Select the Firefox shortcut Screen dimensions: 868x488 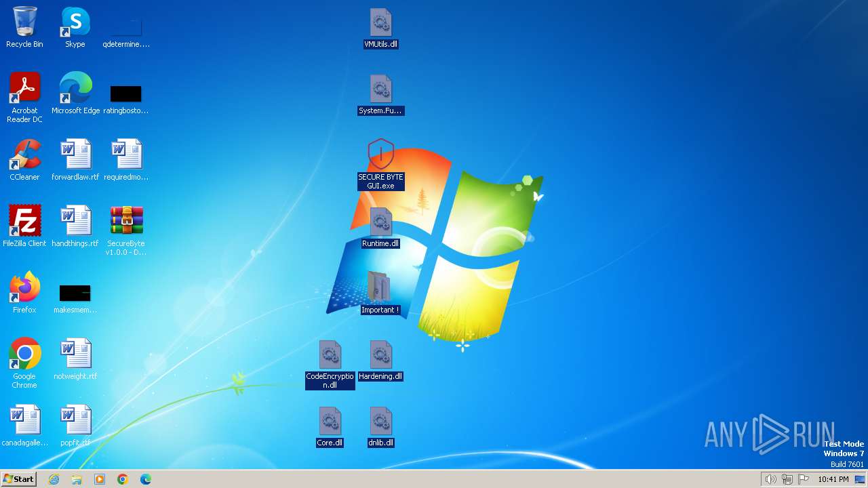pyautogui.click(x=24, y=293)
